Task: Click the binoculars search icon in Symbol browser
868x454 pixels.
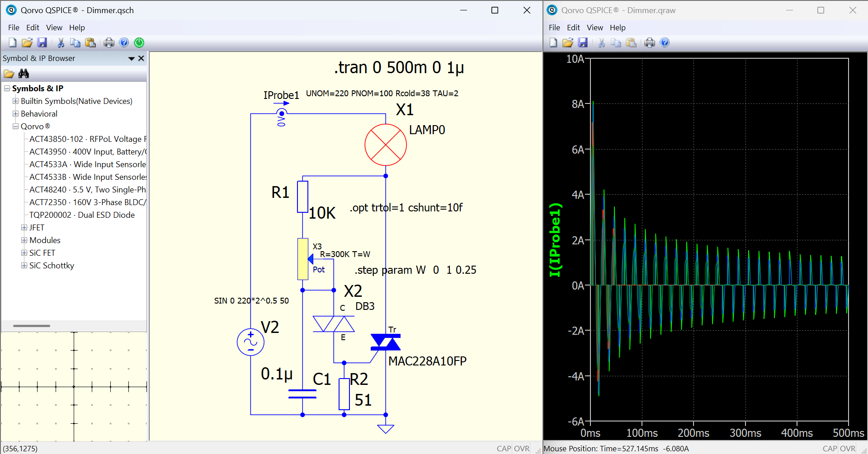Action: (24, 74)
